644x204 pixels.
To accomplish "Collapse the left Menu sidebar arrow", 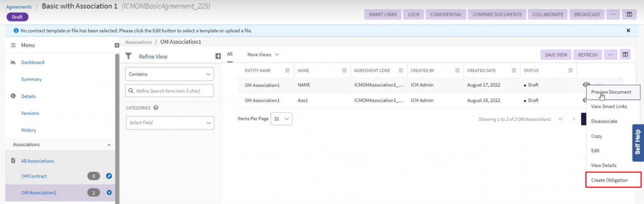I will pyautogui.click(x=117, y=45).
